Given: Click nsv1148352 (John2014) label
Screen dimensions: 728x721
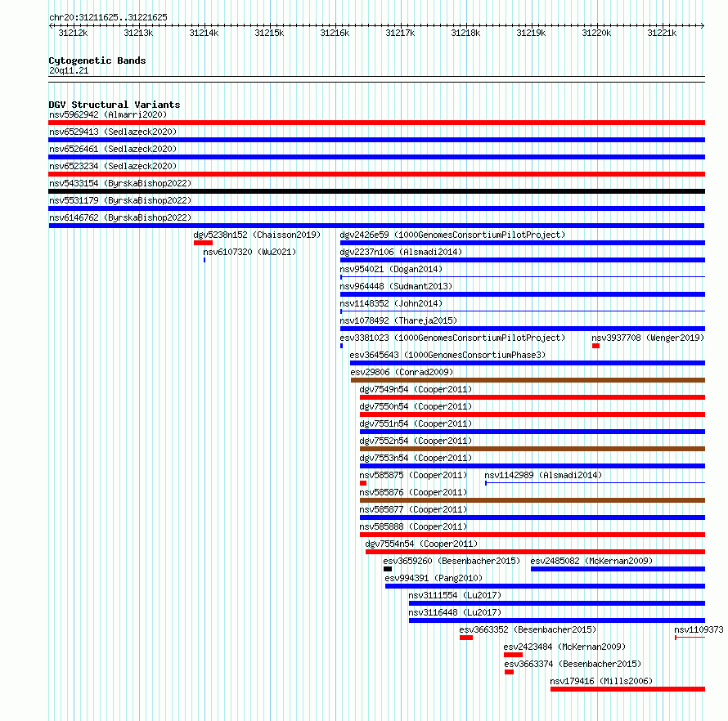Looking at the screenshot, I should 391,303.
